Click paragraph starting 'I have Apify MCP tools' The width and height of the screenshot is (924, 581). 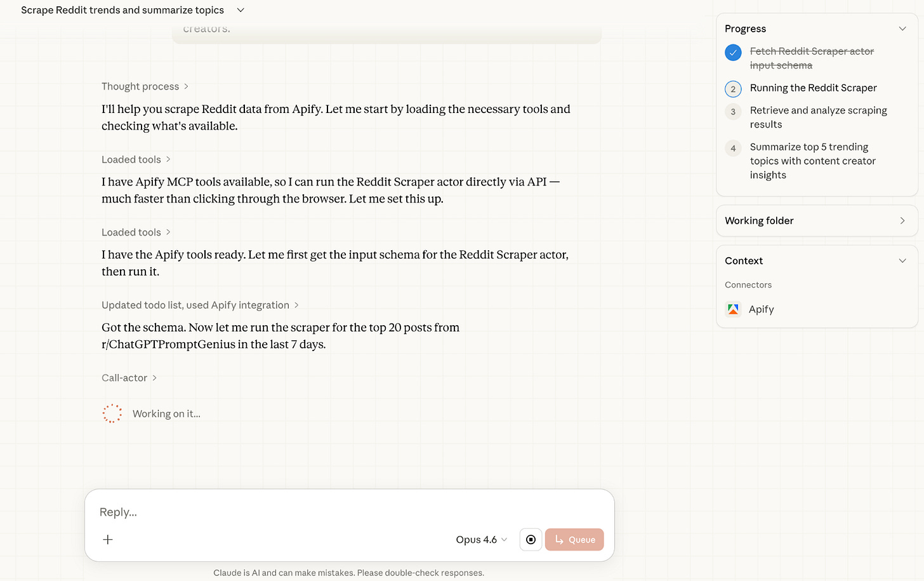(x=331, y=190)
